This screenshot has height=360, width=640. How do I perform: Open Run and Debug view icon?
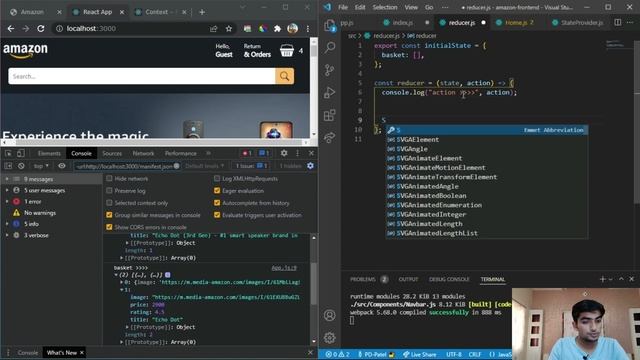coord(330,93)
